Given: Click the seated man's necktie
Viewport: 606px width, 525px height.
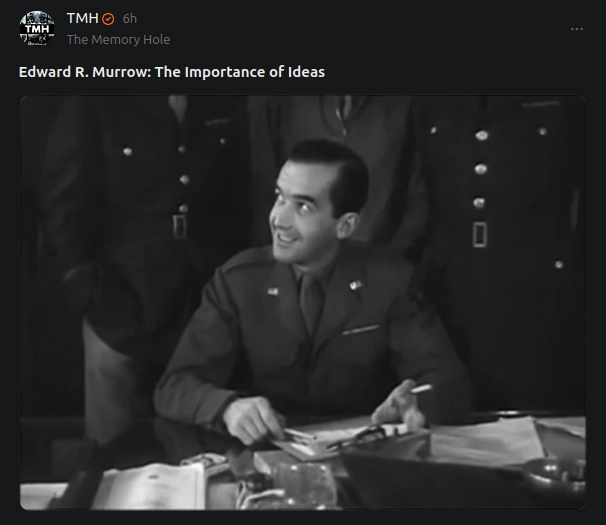Looking at the screenshot, I should 312,302.
